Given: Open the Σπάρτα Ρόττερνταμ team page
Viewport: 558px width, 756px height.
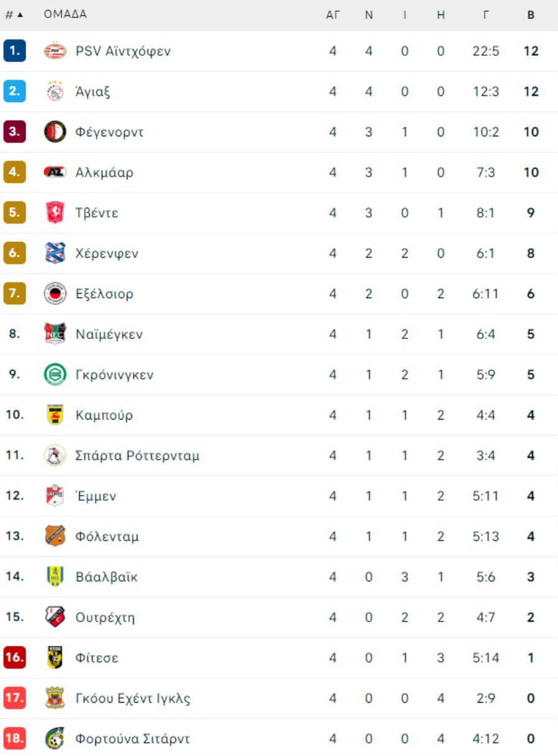Looking at the screenshot, I should [138, 456].
